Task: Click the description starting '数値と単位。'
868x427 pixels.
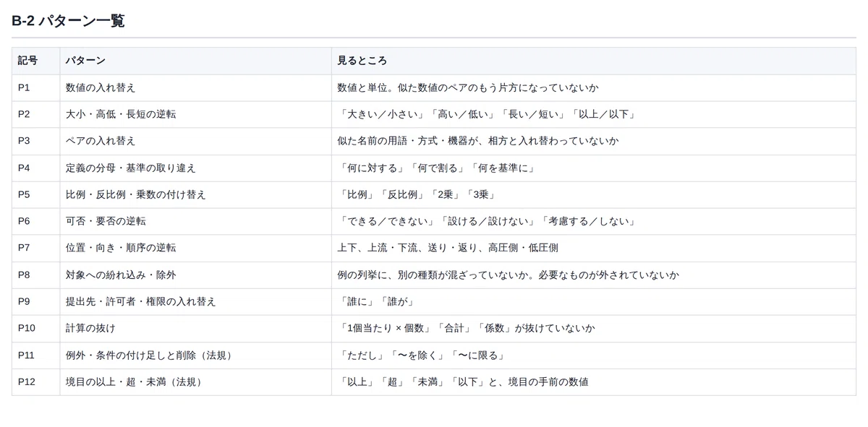Action: click(x=468, y=87)
